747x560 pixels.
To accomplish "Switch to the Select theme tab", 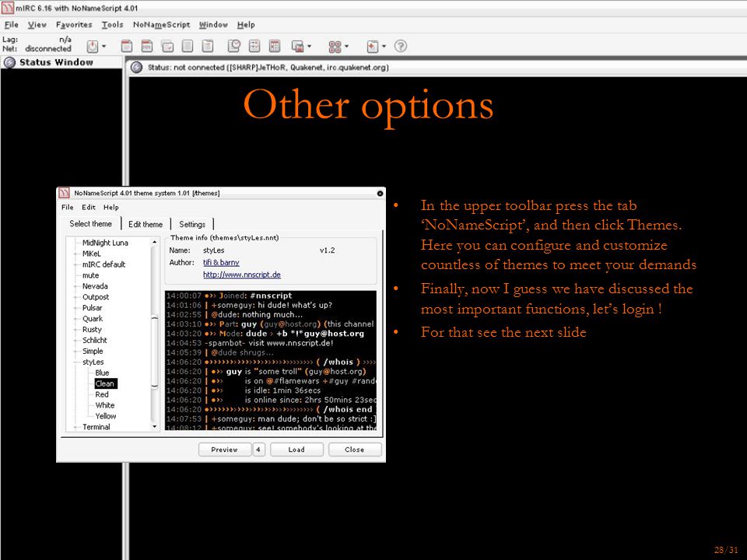I will point(91,224).
